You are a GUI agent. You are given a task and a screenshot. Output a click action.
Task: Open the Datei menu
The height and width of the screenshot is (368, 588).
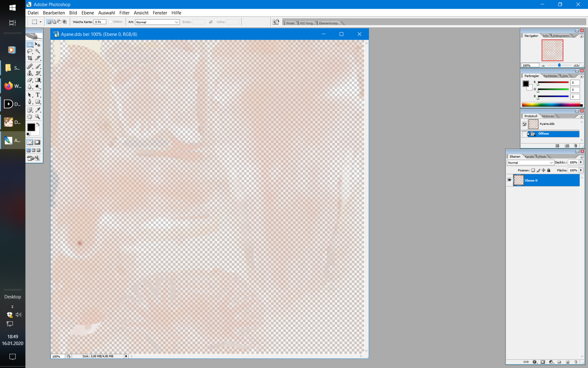33,13
